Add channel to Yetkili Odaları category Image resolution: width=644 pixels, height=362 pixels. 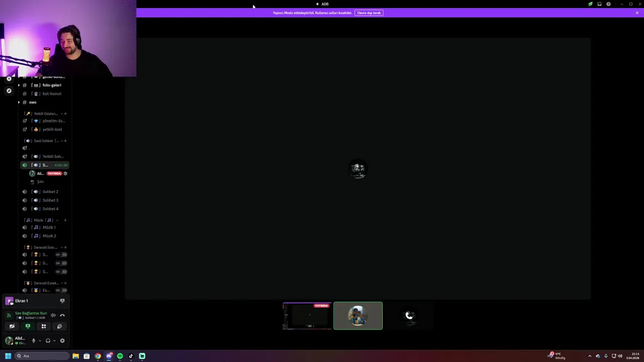(x=65, y=114)
